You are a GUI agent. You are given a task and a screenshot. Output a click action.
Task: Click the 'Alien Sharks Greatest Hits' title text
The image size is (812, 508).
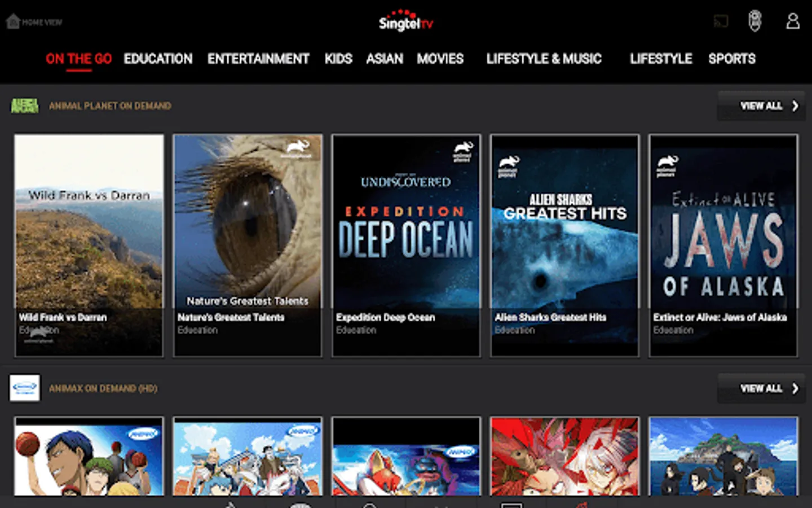tap(550, 317)
